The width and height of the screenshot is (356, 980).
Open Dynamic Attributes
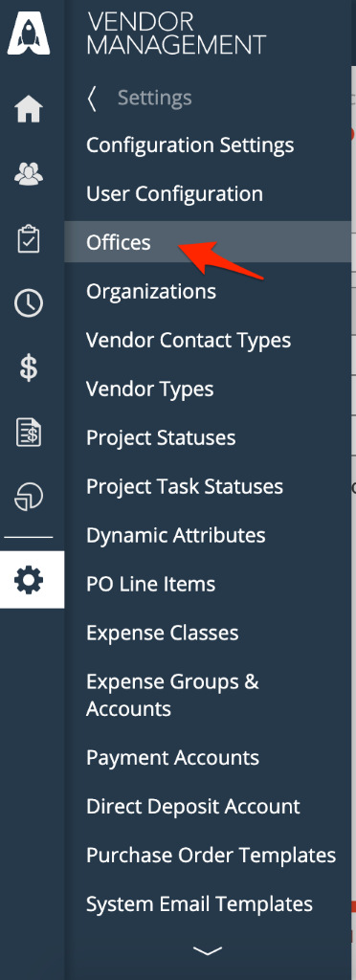click(x=175, y=536)
